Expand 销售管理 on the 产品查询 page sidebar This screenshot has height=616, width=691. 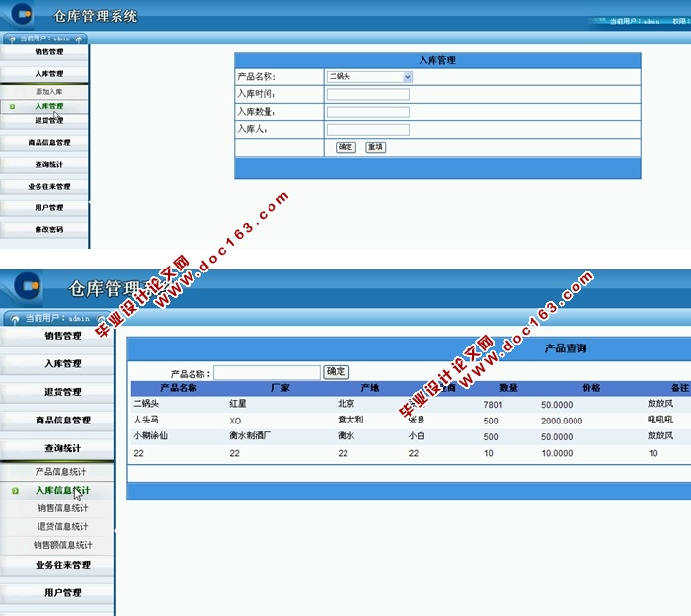62,336
